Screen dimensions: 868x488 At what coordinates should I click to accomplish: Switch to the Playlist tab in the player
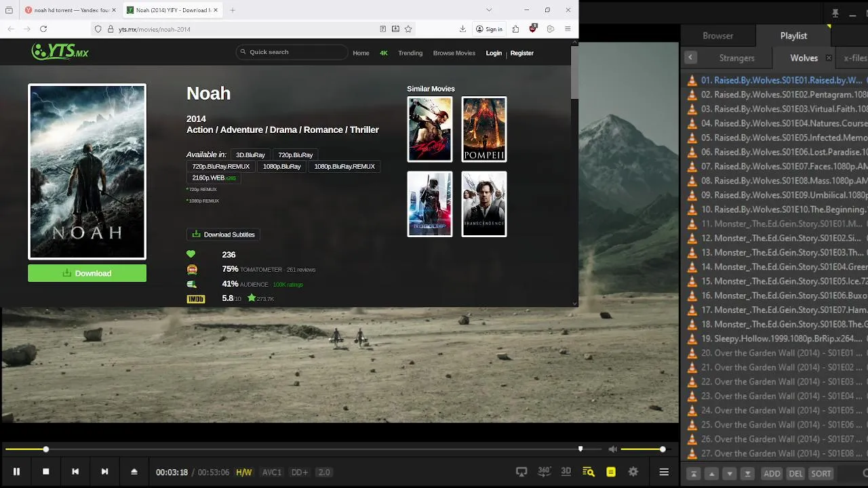tap(793, 36)
